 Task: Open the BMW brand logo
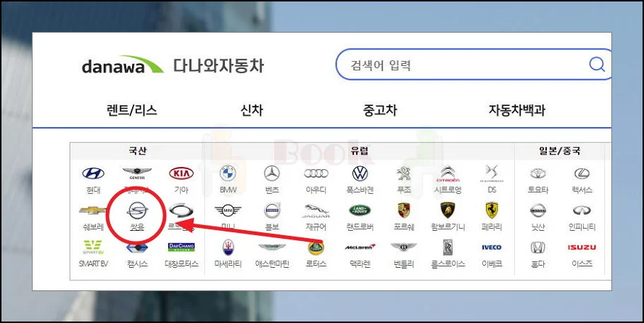point(228,173)
